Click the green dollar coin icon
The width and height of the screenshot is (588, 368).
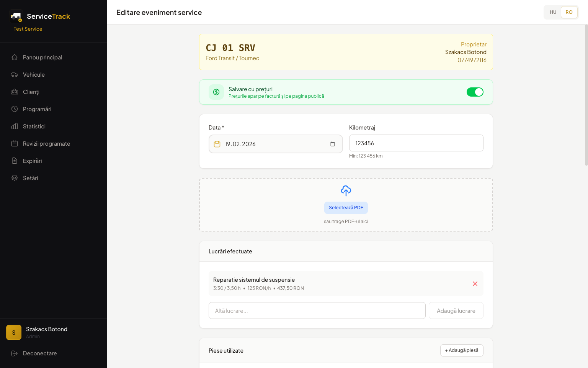(216, 92)
